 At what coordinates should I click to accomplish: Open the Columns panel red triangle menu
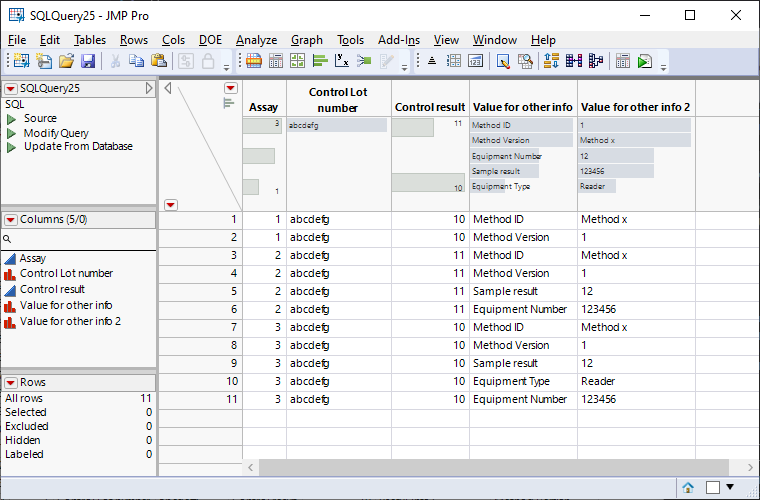tap(11, 220)
